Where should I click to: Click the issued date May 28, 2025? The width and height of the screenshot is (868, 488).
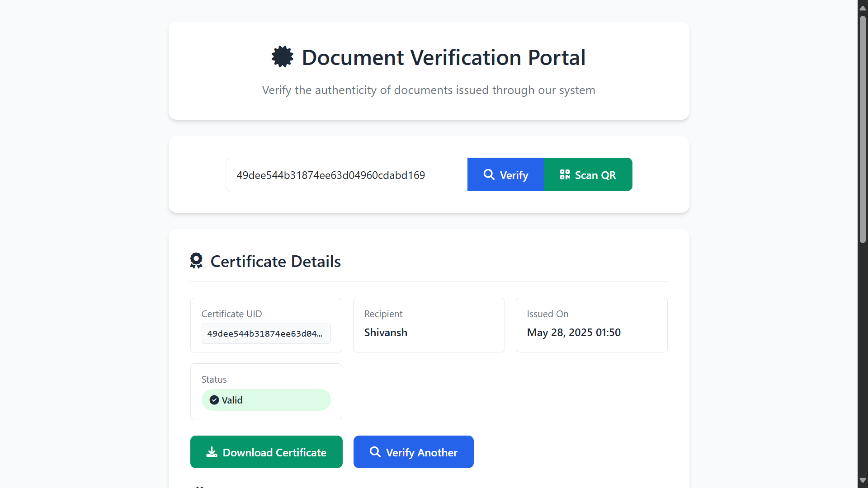tap(574, 333)
